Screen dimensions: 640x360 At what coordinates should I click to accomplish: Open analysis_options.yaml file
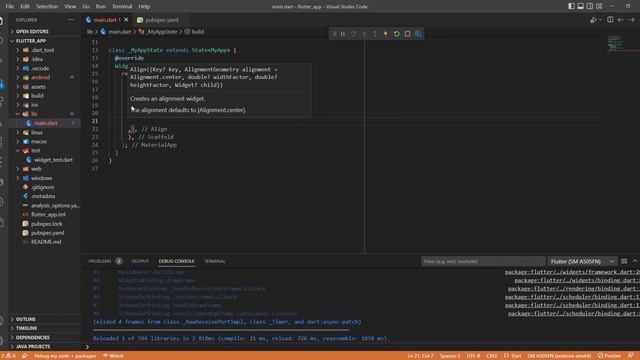click(x=44, y=205)
